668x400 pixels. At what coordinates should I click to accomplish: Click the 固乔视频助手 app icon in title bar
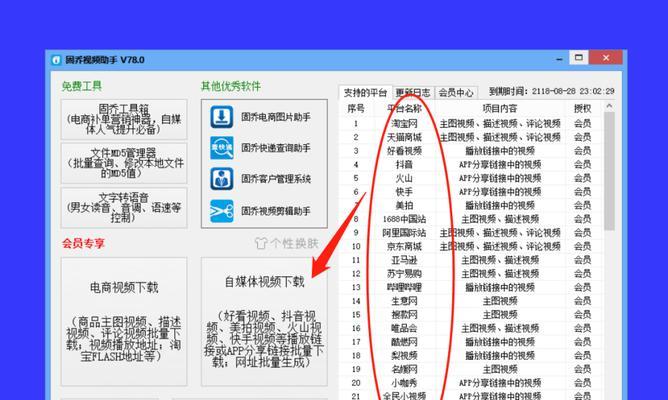[x=56, y=60]
